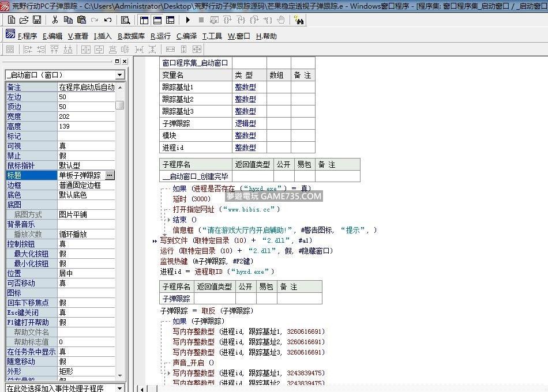Click the Run (play) toolbar icon
548x392 pixels.
pyautogui.click(x=188, y=20)
